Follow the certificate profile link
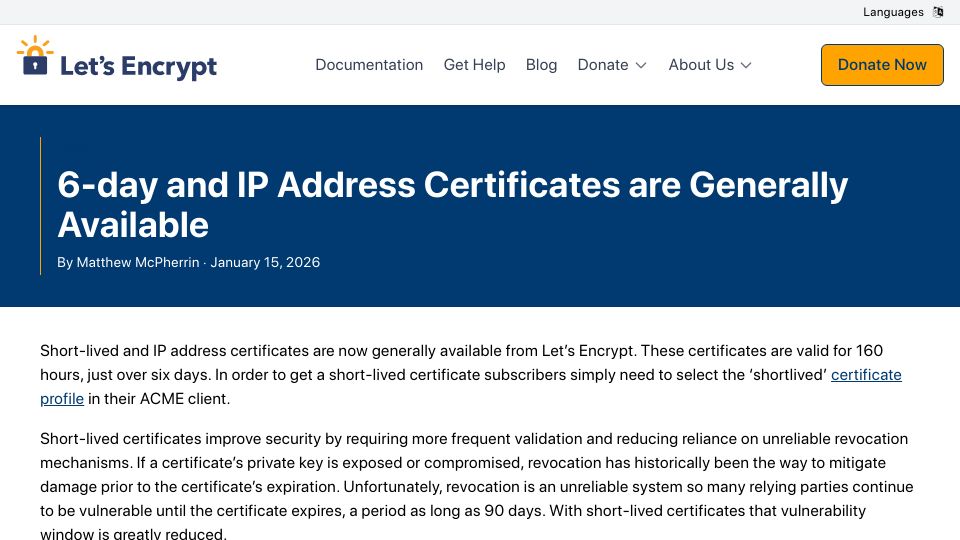960x540 pixels. 866,375
